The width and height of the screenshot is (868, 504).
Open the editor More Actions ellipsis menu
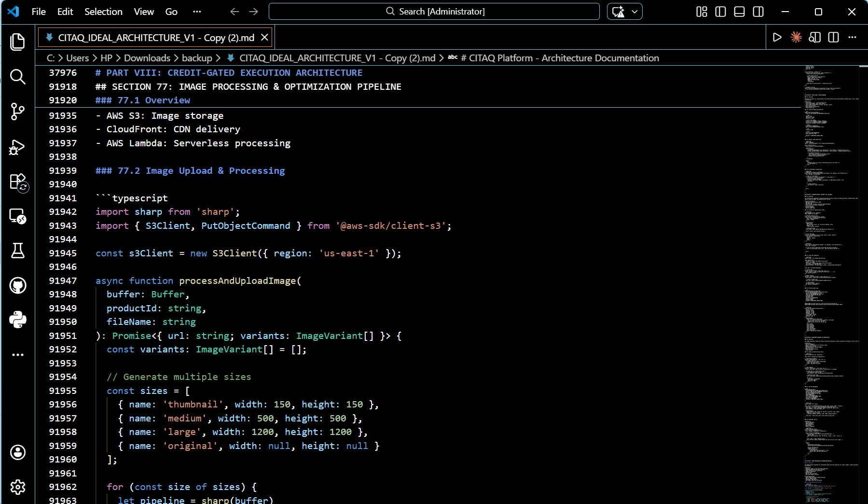pyautogui.click(x=853, y=37)
